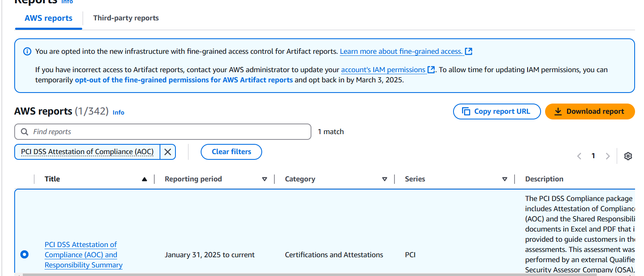Screen dimensions: 644x276
Task: Open the Info link next to AWS reports (1/342)
Action: pos(118,113)
